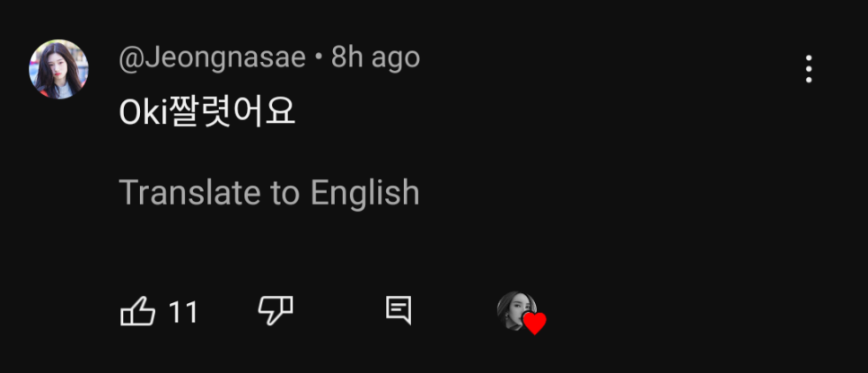View the profile of user Jeongnasae
This screenshot has height=373, width=868.
coord(214,58)
